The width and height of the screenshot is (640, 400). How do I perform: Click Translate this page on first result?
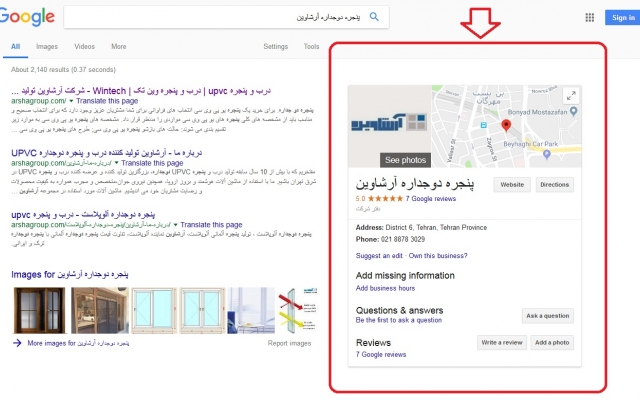[107, 101]
